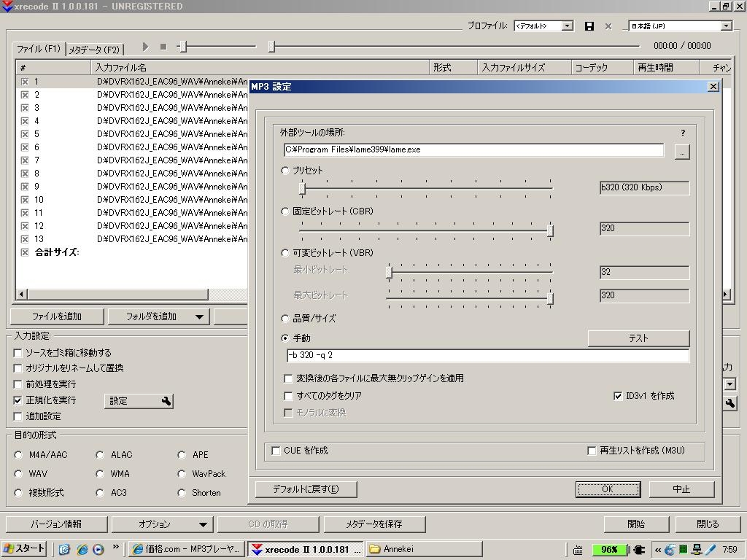Select 固定ビットレート (CBR) radio button
The height and width of the screenshot is (560, 747).
coord(285,211)
